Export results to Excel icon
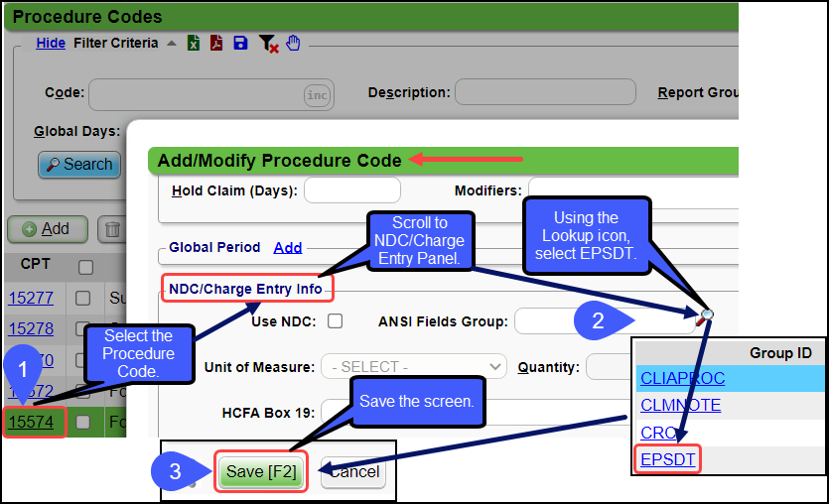 (x=194, y=43)
